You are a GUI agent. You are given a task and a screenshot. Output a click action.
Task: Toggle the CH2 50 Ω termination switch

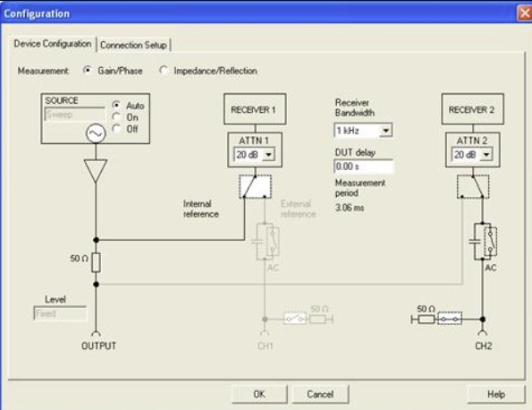[x=450, y=319]
